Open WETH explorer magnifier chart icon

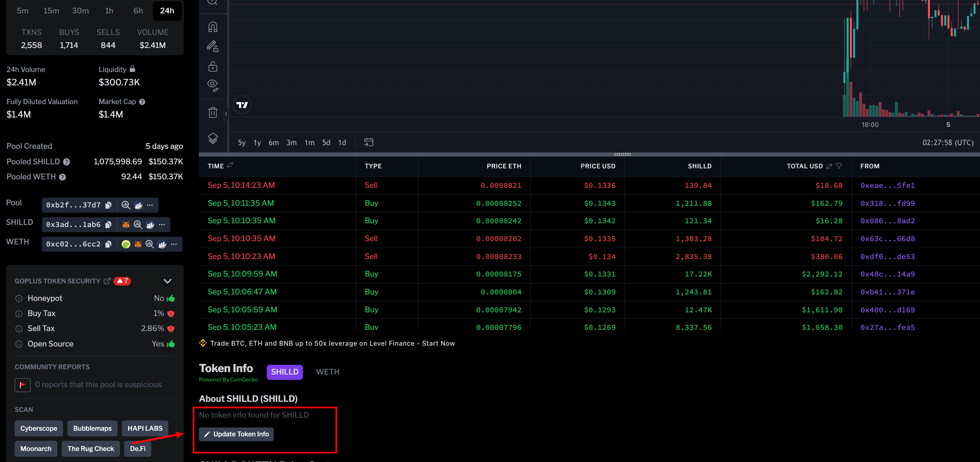click(x=150, y=244)
